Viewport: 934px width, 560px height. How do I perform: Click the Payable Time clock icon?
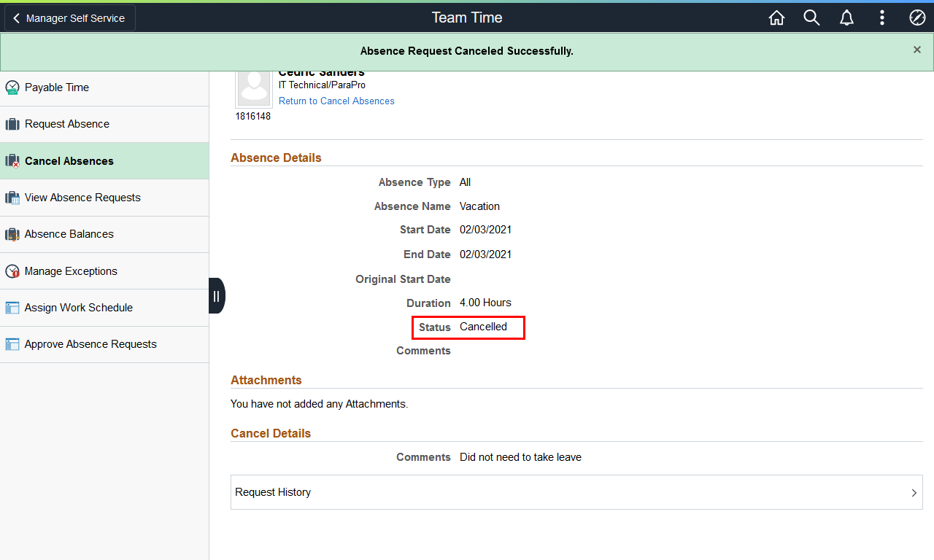pos(12,87)
